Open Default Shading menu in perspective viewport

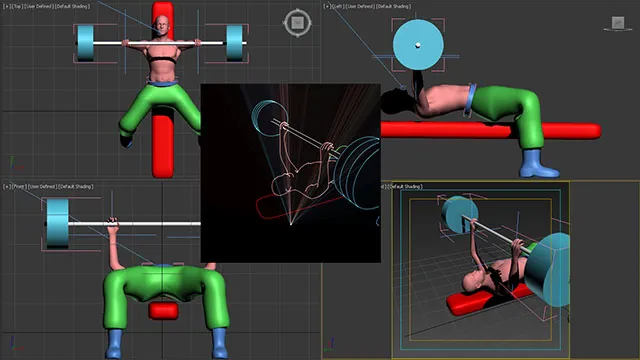[404, 186]
